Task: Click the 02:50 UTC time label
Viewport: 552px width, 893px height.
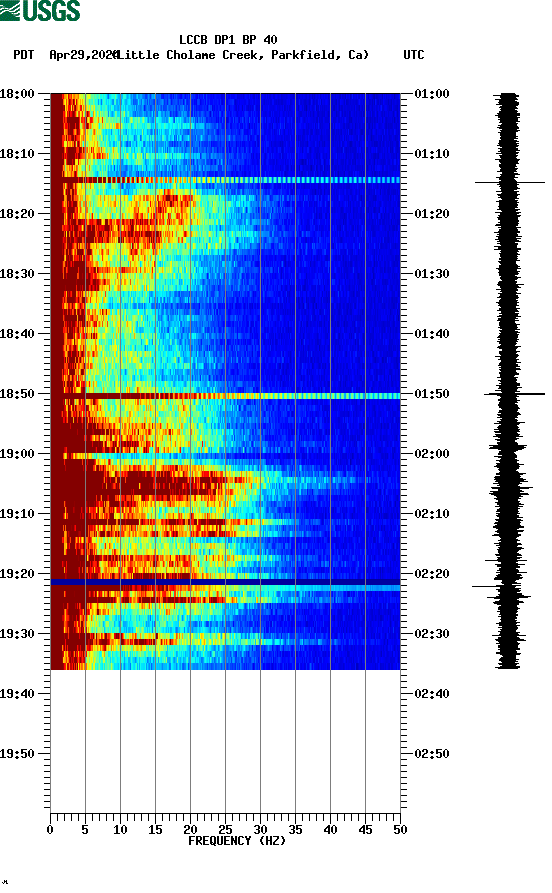Action: (x=432, y=754)
